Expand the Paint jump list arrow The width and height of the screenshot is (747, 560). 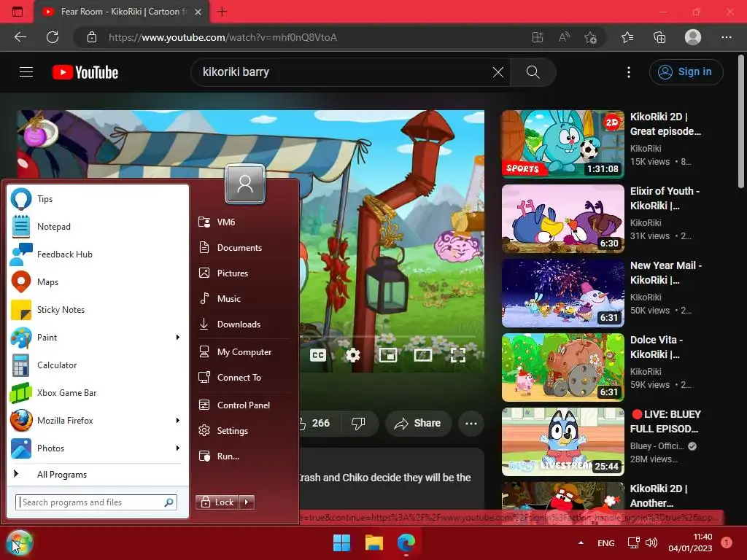(178, 338)
